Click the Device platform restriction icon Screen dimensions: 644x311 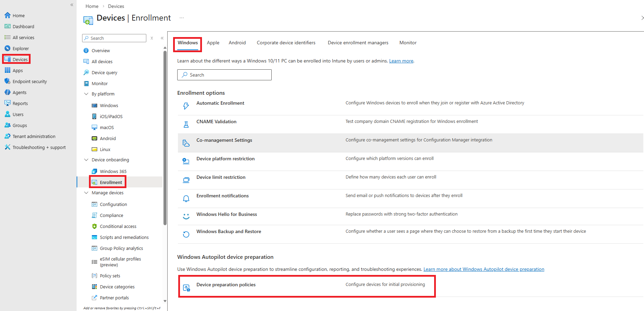186,161
